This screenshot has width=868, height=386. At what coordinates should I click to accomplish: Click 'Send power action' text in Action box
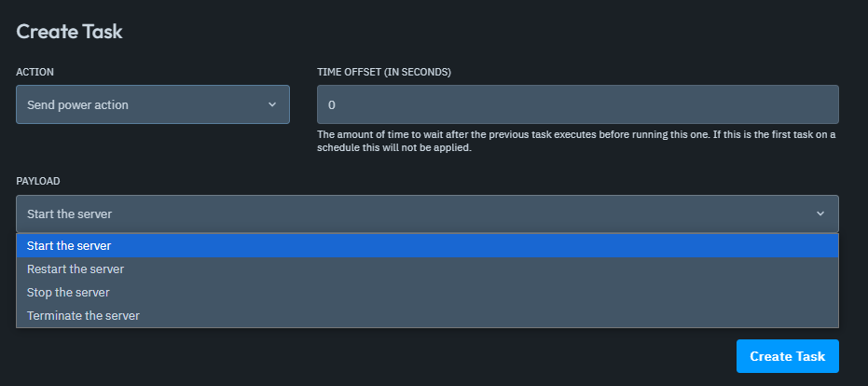point(77,104)
